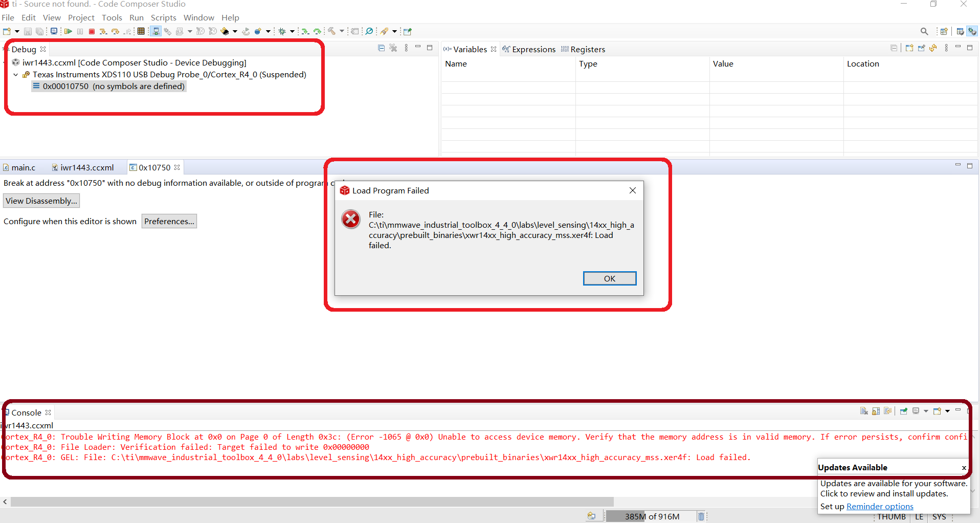Click the Save All toolbar icon
The width and height of the screenshot is (980, 523).
[x=39, y=31]
